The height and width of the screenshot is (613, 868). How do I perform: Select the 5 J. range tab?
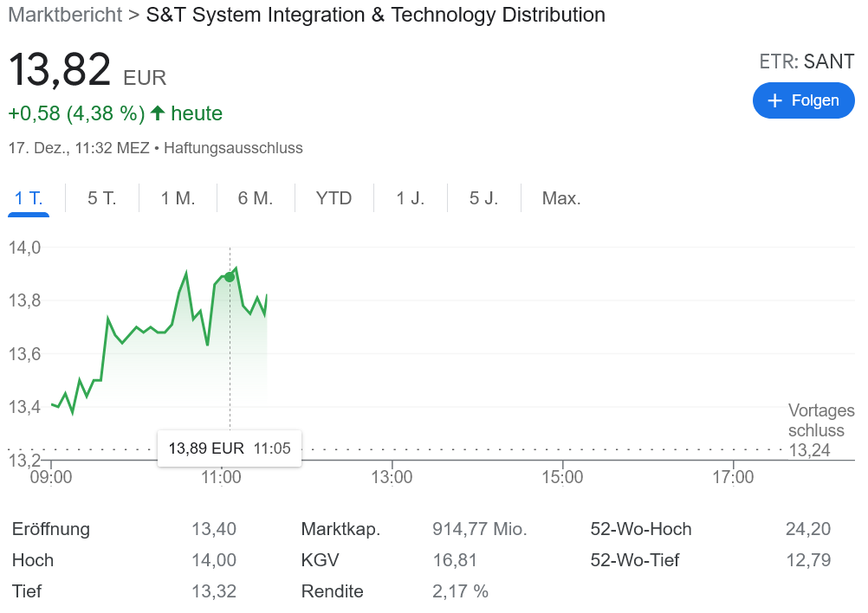coord(483,198)
